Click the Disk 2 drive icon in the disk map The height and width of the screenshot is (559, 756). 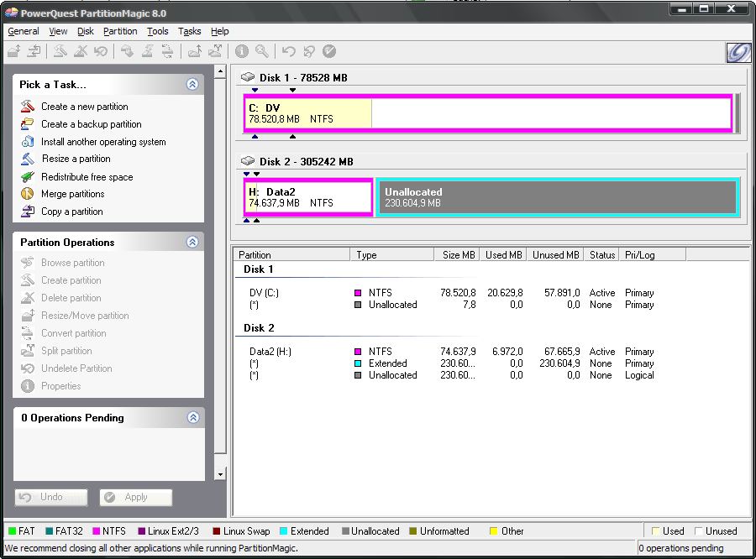tap(248, 161)
